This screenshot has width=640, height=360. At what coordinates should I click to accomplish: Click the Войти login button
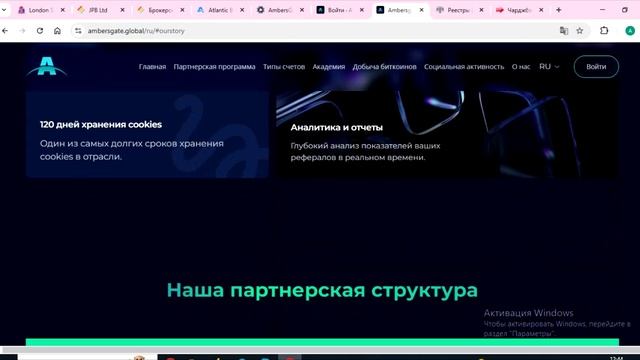pos(596,67)
